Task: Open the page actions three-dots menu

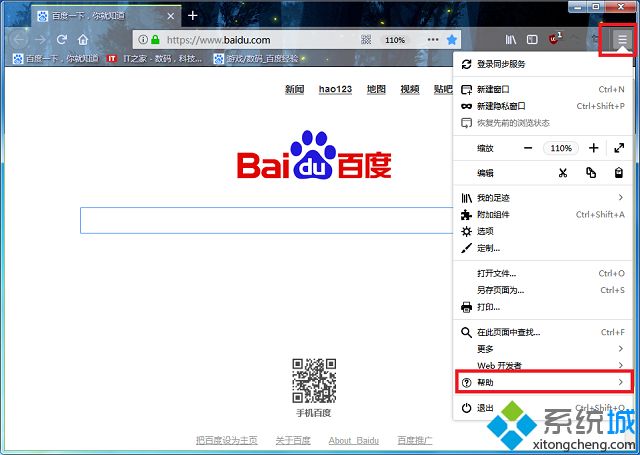Action: point(433,40)
